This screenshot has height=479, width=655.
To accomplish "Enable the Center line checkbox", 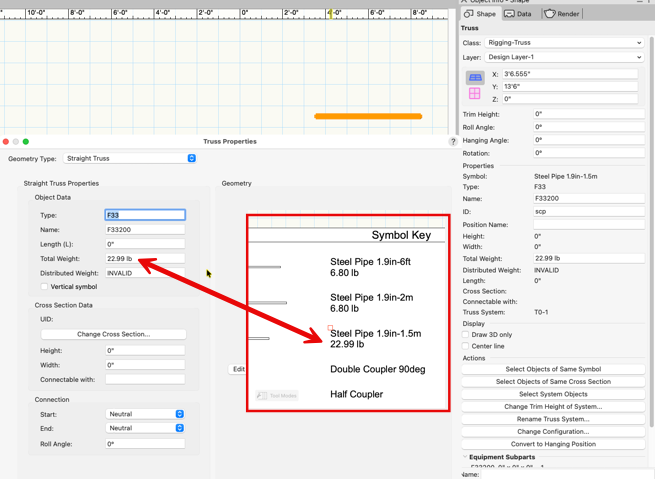I will click(x=466, y=346).
